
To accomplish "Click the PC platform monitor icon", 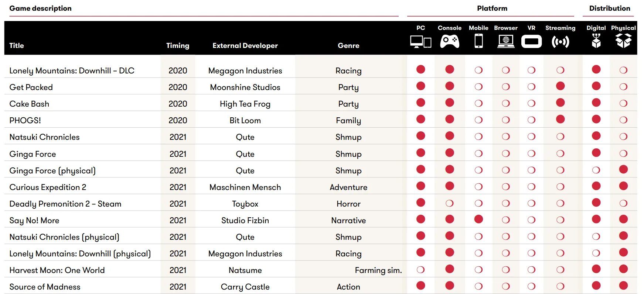I will click(x=420, y=41).
